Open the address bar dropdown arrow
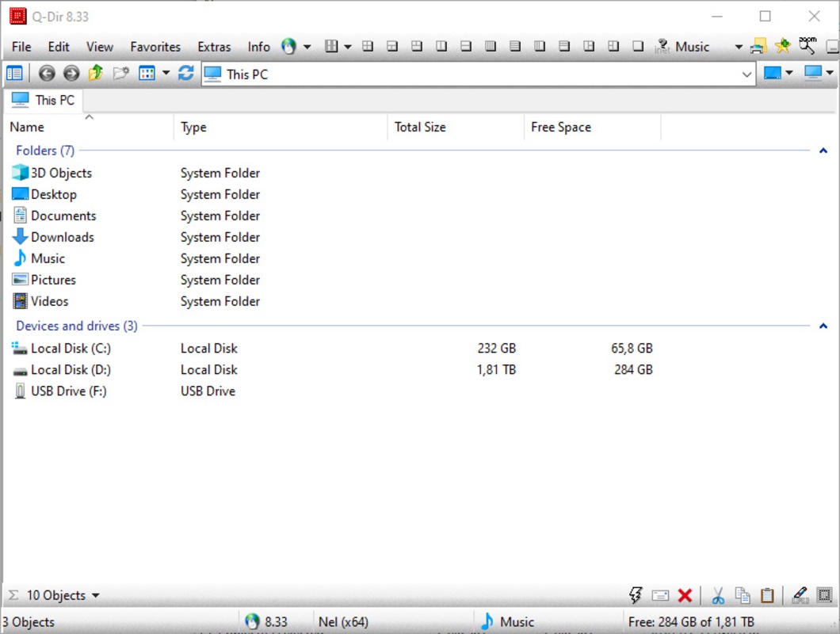The width and height of the screenshot is (840, 634). 746,74
